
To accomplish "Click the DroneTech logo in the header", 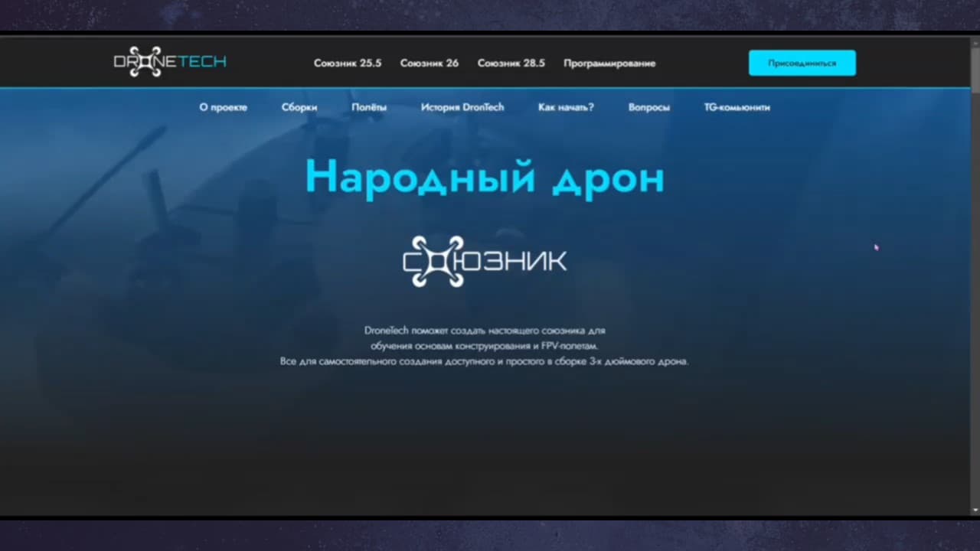I will (x=170, y=62).
